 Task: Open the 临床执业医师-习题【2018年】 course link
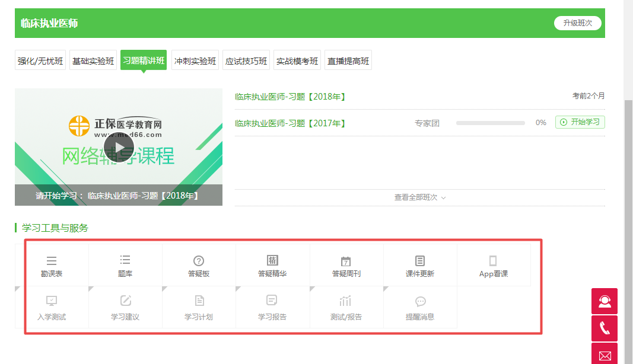290,97
